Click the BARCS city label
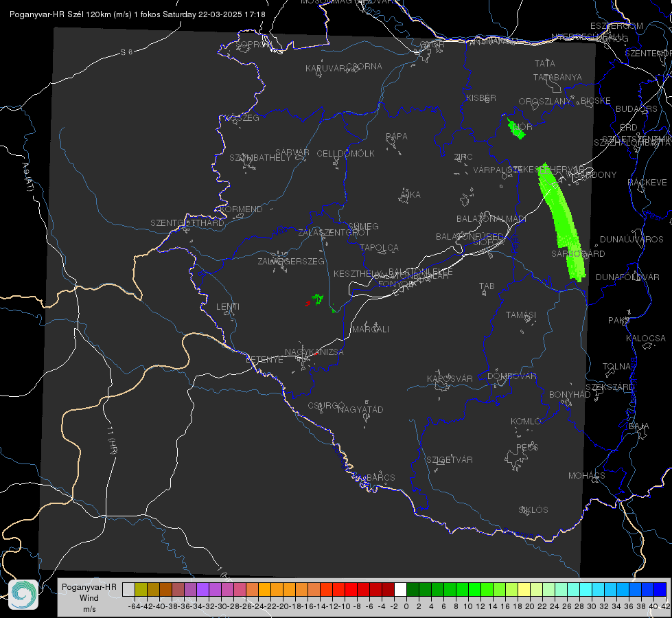This screenshot has height=618, width=672. [380, 477]
